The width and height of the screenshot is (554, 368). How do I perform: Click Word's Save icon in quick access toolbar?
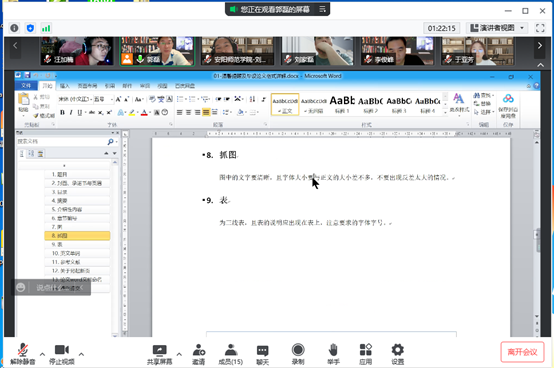(27, 76)
